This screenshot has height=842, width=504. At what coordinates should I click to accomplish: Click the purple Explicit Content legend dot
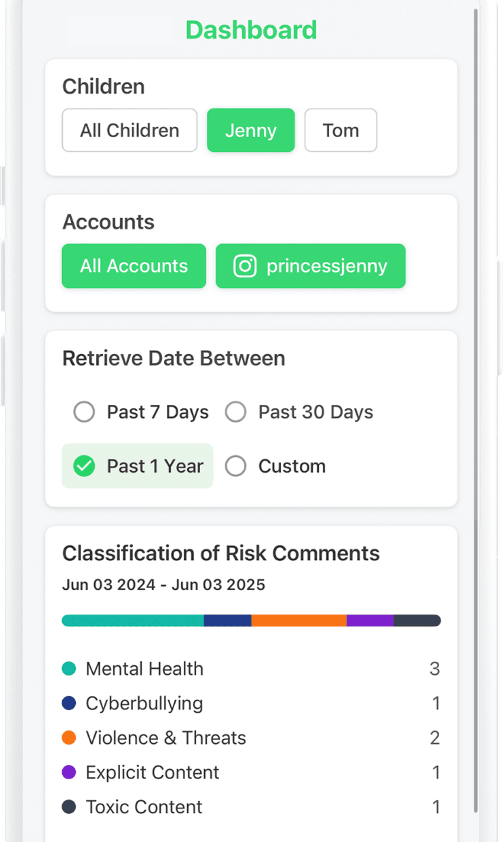coord(69,772)
